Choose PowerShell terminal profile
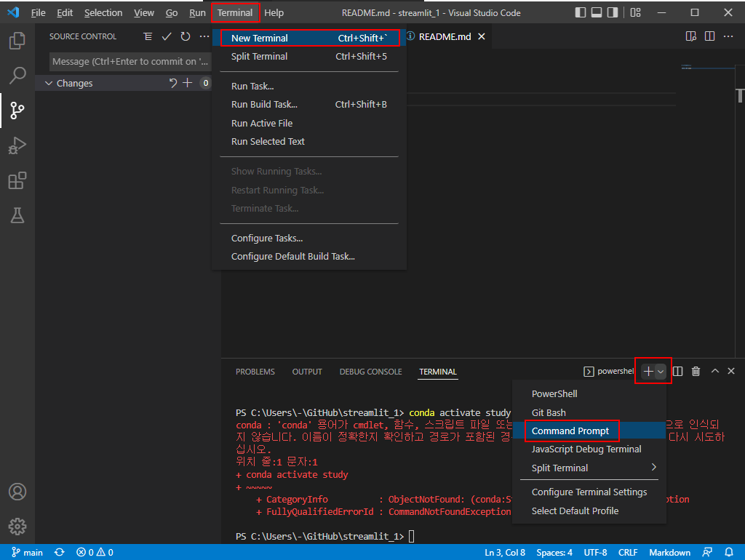 [x=589, y=393]
